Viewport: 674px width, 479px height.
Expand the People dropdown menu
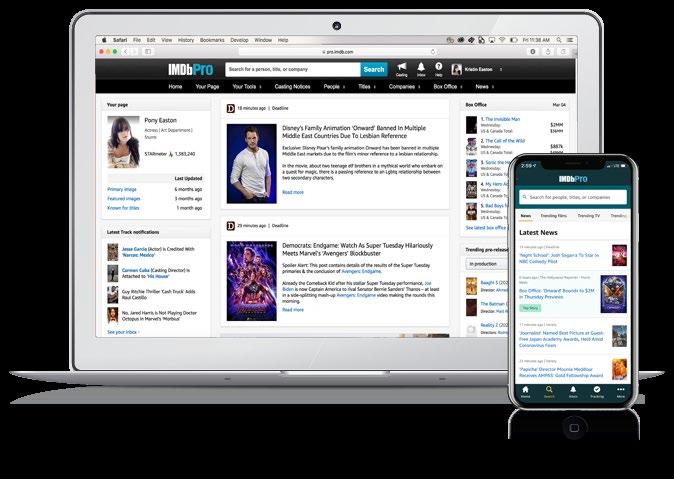point(334,86)
